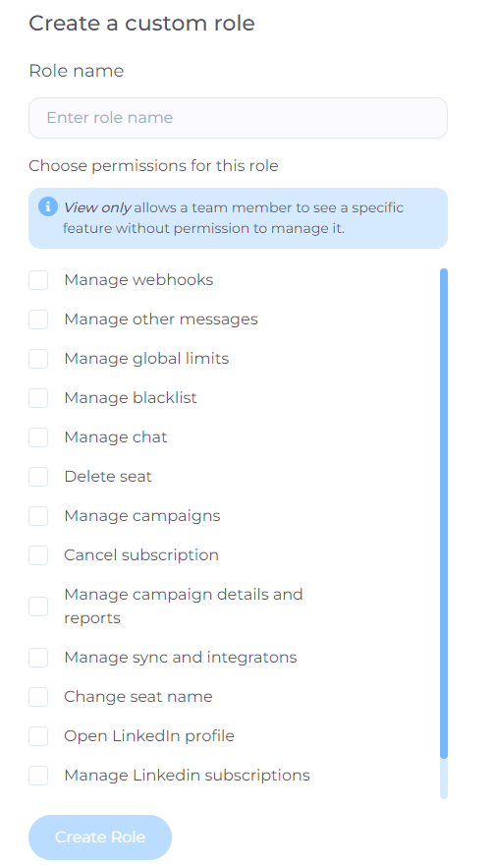This screenshot has height=868, width=494.
Task: Check Open LinkedIn profile permission
Action: pyautogui.click(x=38, y=736)
